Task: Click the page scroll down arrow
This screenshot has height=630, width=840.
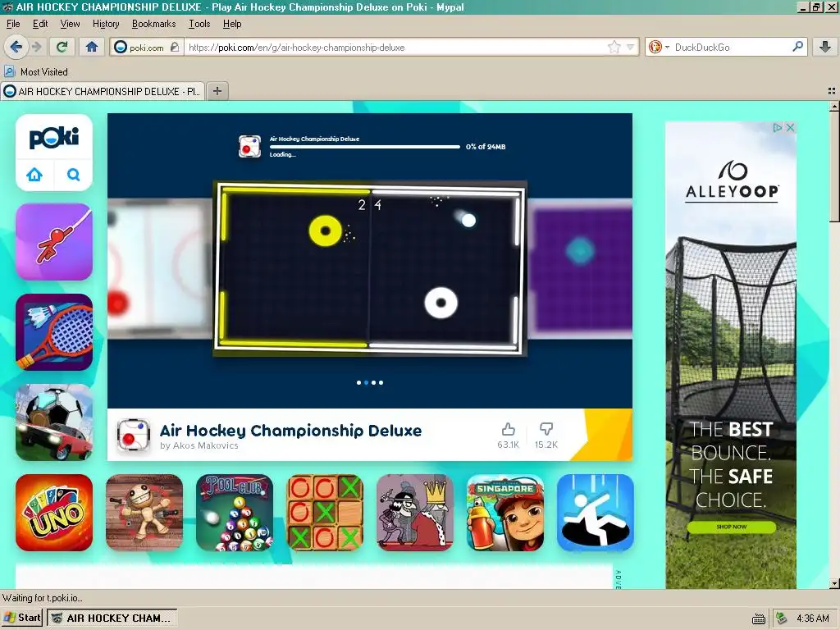Action: coord(834,583)
